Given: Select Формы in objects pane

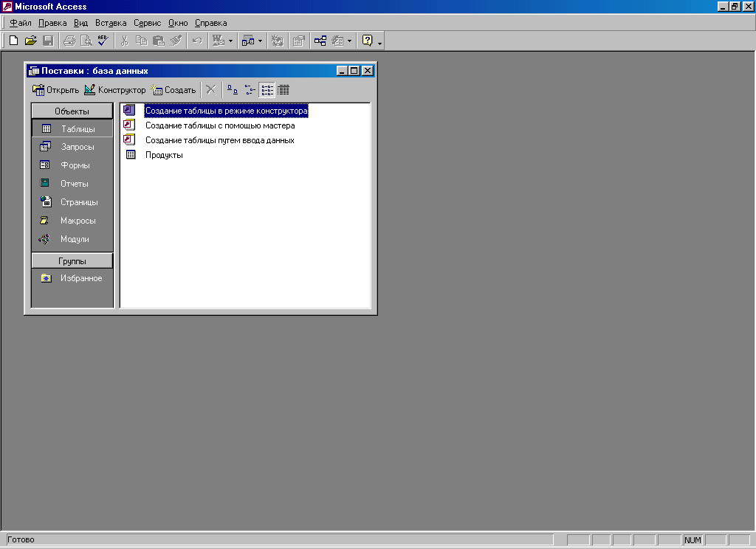Looking at the screenshot, I should point(72,165).
